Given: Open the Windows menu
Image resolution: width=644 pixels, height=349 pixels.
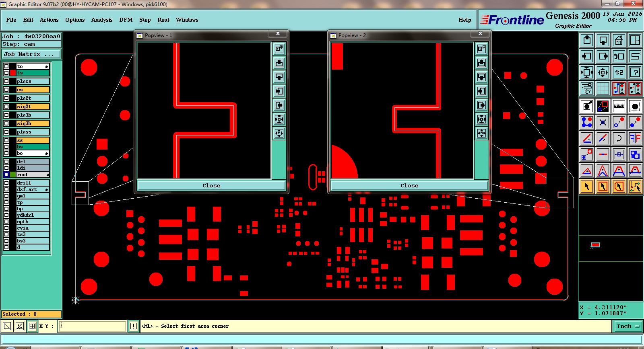Looking at the screenshot, I should pos(187,20).
